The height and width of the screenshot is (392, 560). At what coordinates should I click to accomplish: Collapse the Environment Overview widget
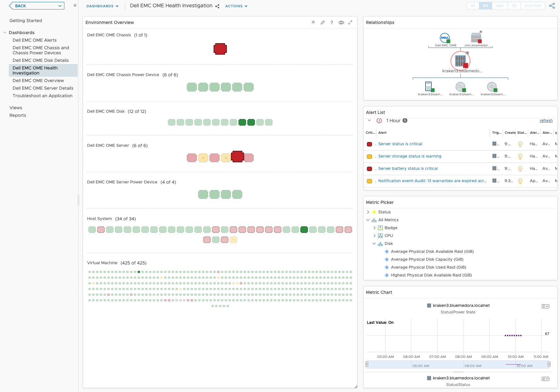click(313, 22)
